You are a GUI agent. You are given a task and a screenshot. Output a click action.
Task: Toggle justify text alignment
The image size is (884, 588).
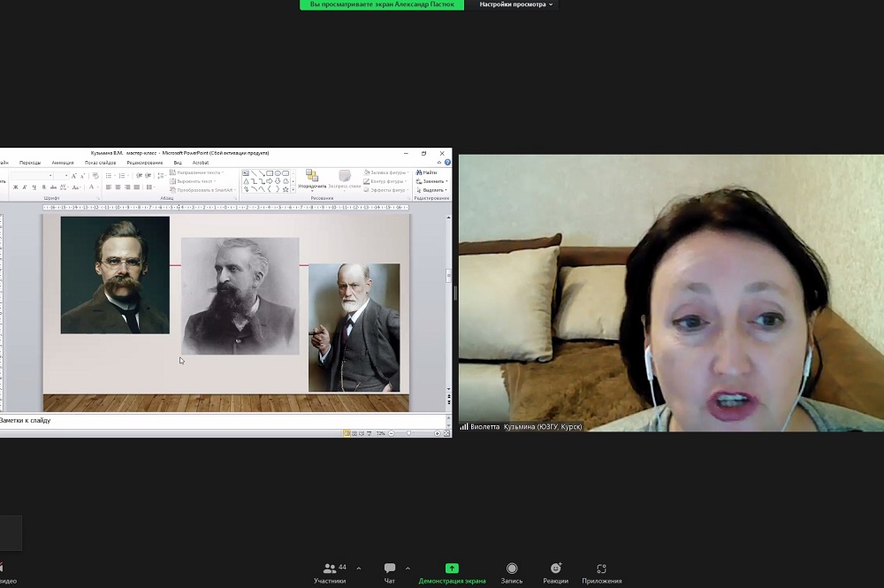(x=136, y=187)
